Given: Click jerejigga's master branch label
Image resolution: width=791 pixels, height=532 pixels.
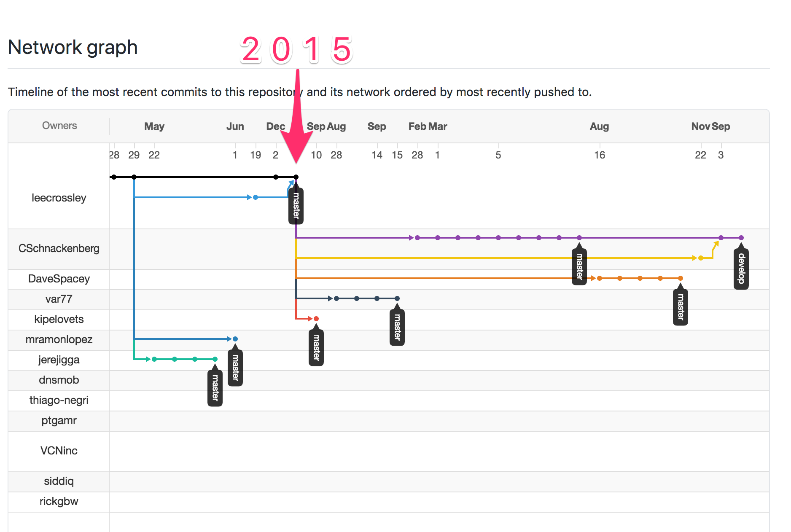Looking at the screenshot, I should [215, 387].
